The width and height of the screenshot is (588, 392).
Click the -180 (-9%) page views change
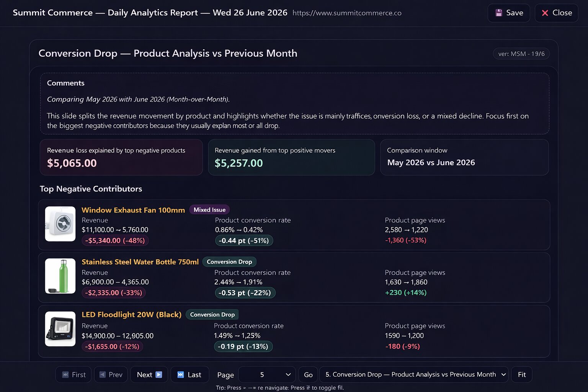[x=402, y=346]
